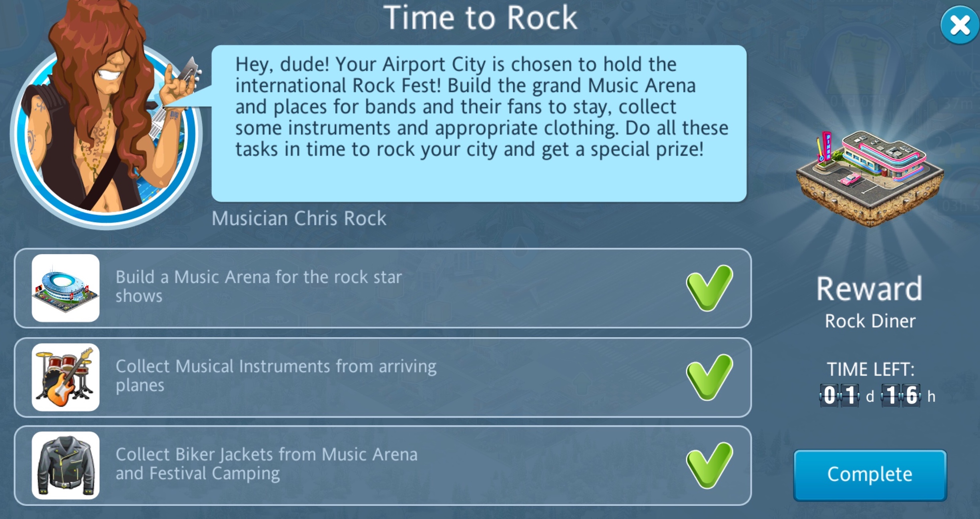
Task: Tap the Rock Diner reward label
Action: [x=870, y=321]
